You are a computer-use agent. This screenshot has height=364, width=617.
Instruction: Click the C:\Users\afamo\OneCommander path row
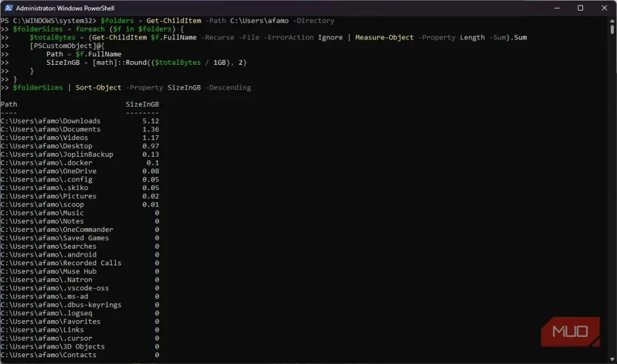(57, 230)
